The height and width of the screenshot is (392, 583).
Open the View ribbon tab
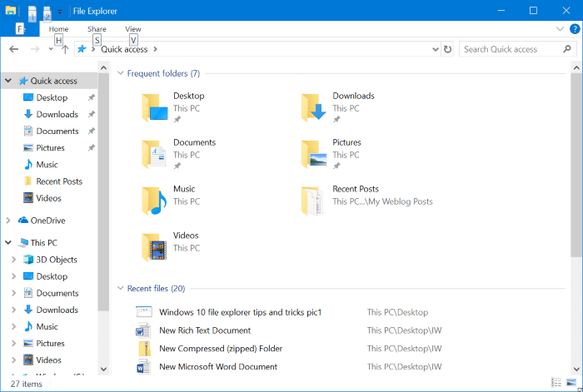coord(132,29)
